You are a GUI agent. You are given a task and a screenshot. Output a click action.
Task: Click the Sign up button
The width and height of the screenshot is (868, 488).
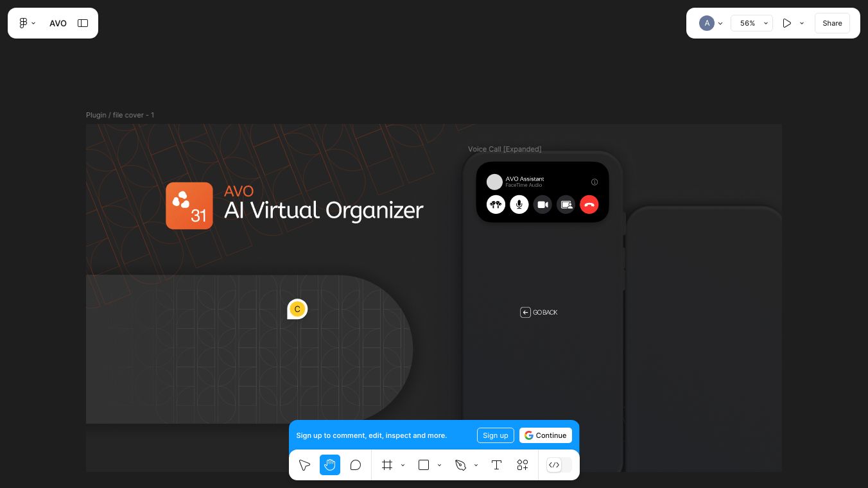coord(496,435)
